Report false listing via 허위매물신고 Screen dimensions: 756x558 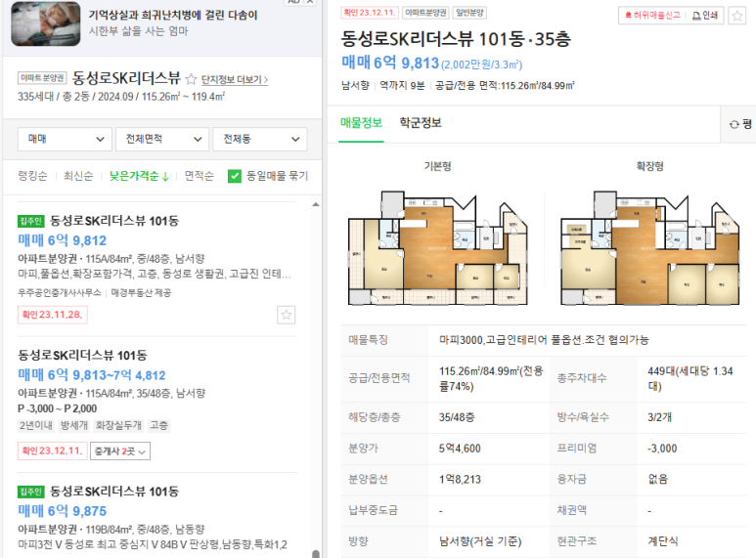coord(652,16)
